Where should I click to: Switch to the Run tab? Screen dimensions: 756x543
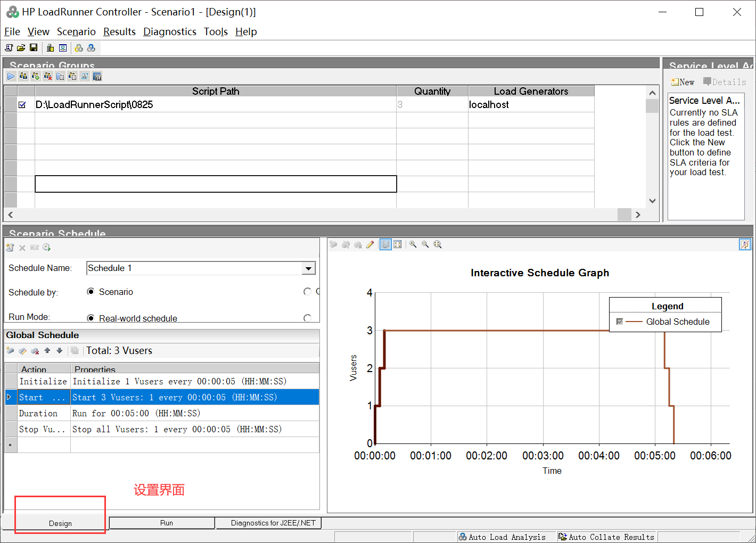tap(162, 523)
